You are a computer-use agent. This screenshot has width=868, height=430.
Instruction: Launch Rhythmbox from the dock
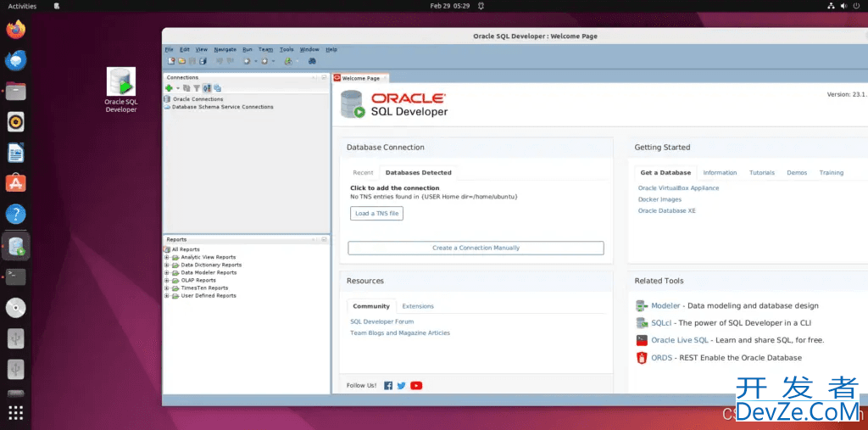pos(16,121)
